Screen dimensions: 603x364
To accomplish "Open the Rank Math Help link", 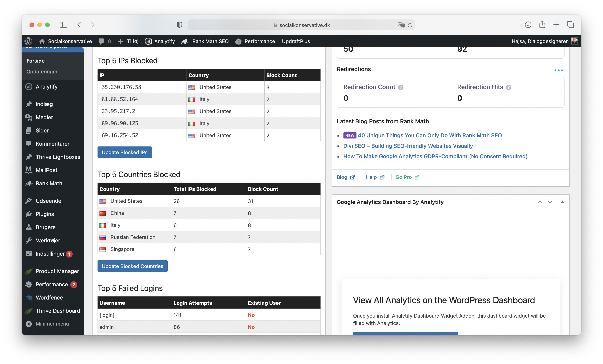I will pos(375,177).
